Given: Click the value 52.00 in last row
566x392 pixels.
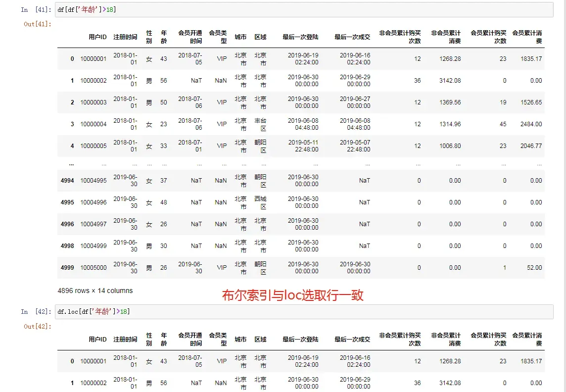Looking at the screenshot, I should (x=535, y=268).
